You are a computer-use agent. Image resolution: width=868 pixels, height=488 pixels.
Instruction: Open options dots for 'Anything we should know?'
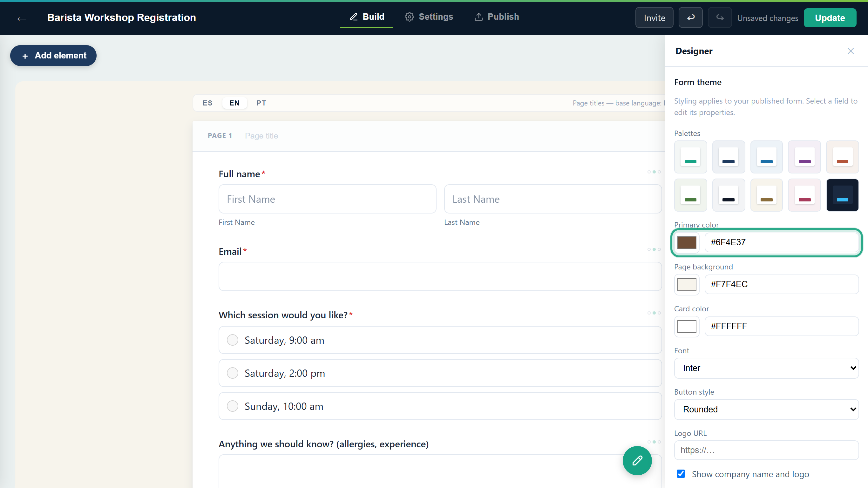click(x=654, y=442)
